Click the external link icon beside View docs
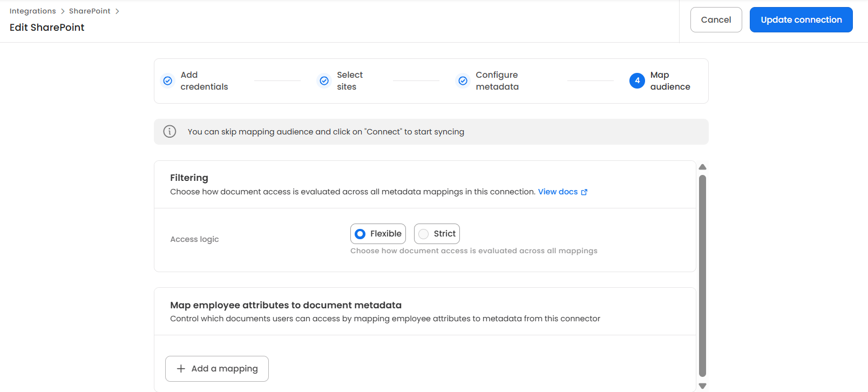 tap(584, 192)
